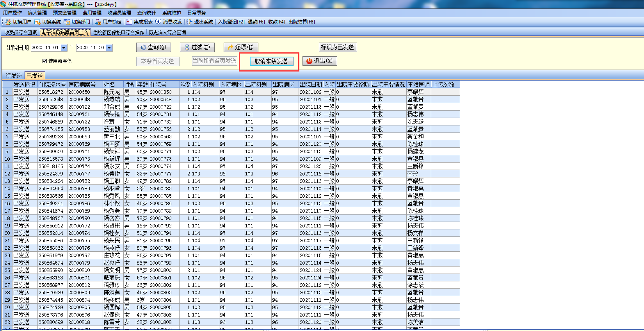644x331 pixels.
Task: Click the 切换用户 switch user icon
Action: click(8, 22)
